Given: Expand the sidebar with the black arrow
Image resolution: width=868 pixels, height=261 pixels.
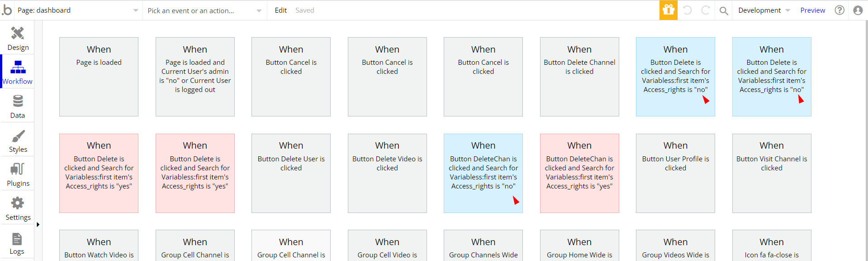Looking at the screenshot, I should point(38,224).
